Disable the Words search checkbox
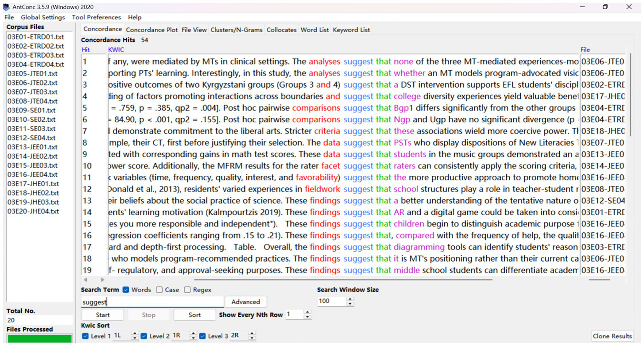 (x=127, y=289)
